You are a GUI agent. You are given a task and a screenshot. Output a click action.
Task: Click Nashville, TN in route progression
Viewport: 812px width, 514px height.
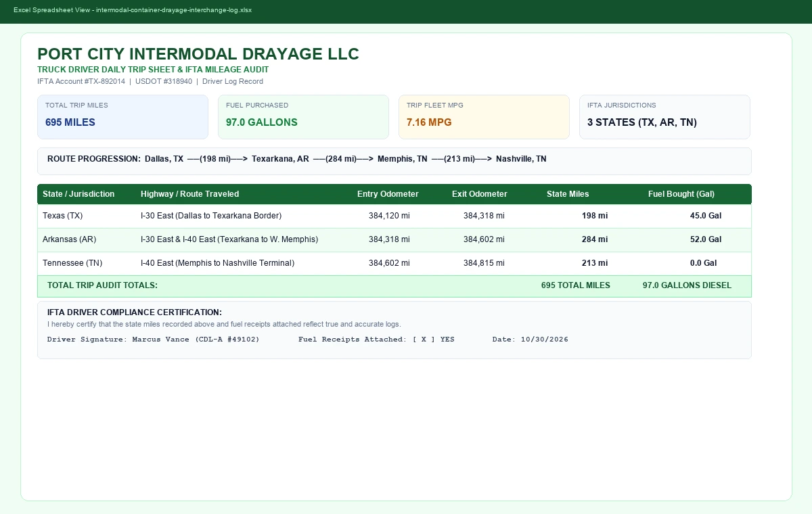point(521,159)
